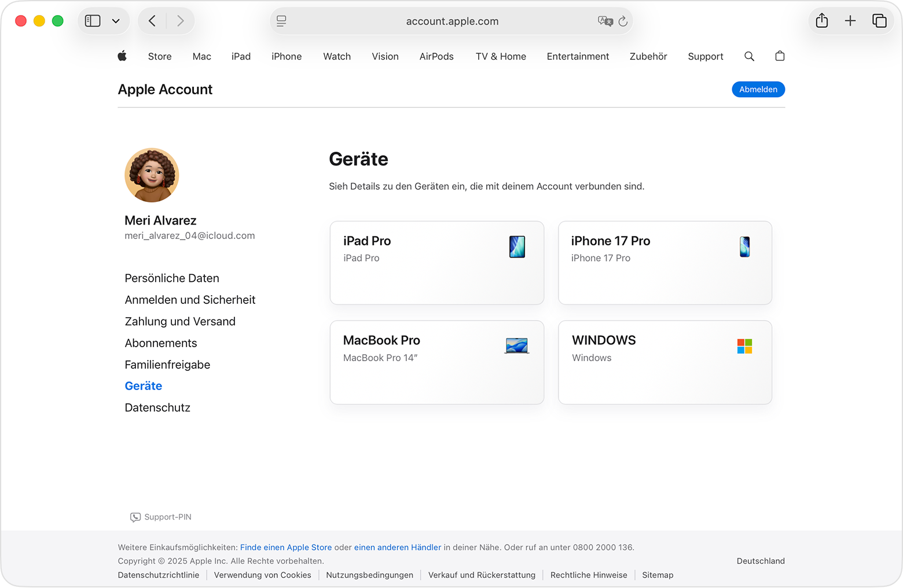Viewport: 903px width, 588px height.
Task: Open the Finde einen Apple Store link
Action: tap(285, 547)
